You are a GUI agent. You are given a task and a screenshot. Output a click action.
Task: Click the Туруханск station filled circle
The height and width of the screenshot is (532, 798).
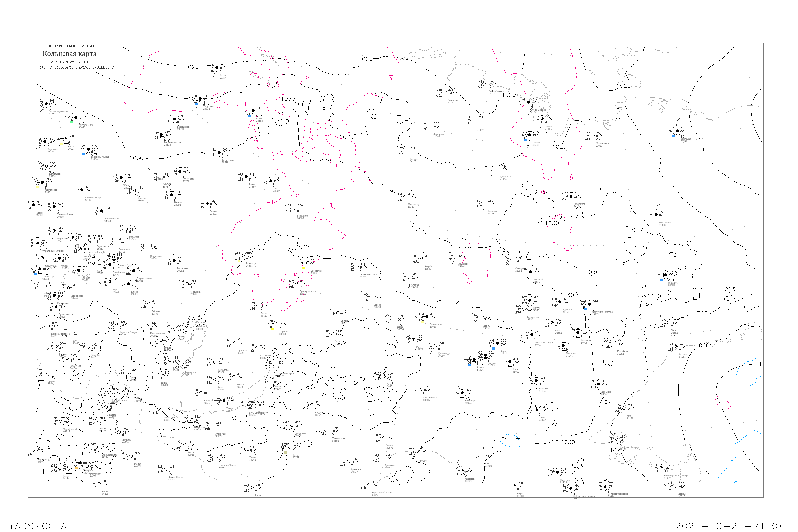(201, 99)
